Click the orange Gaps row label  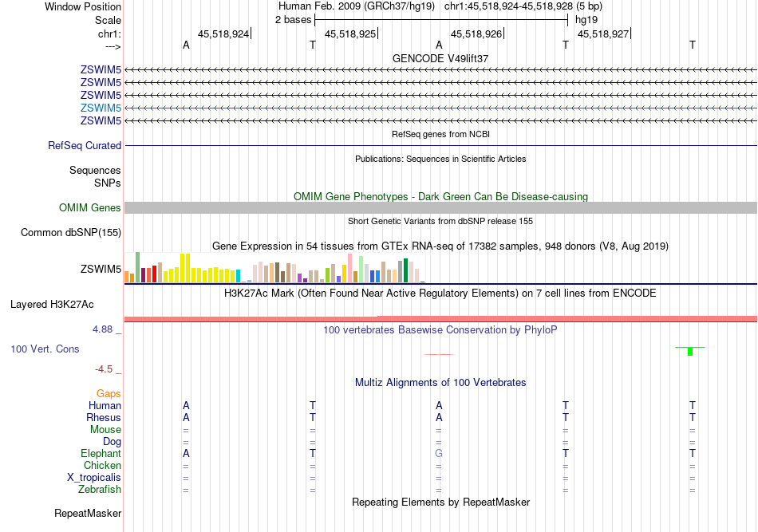coord(109,394)
